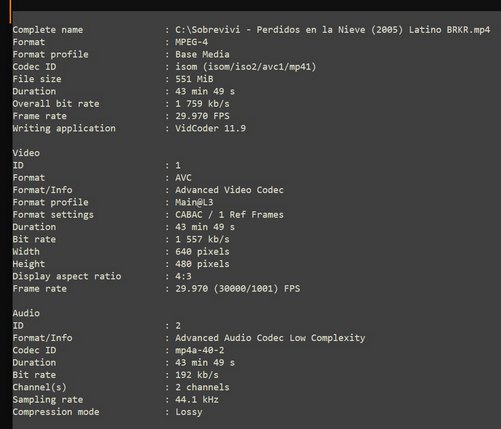Click the Main@L3 format profile value
The width and height of the screenshot is (501, 429).
[194, 202]
